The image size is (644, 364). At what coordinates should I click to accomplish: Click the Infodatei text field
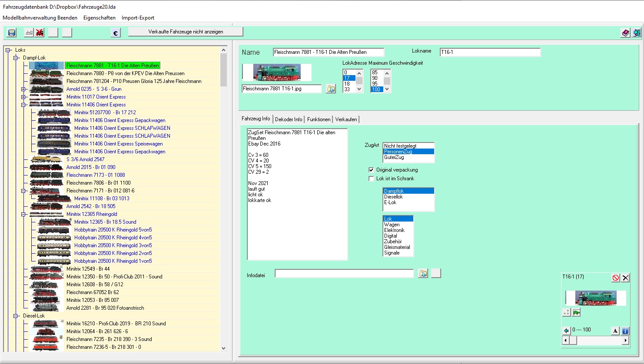point(344,274)
